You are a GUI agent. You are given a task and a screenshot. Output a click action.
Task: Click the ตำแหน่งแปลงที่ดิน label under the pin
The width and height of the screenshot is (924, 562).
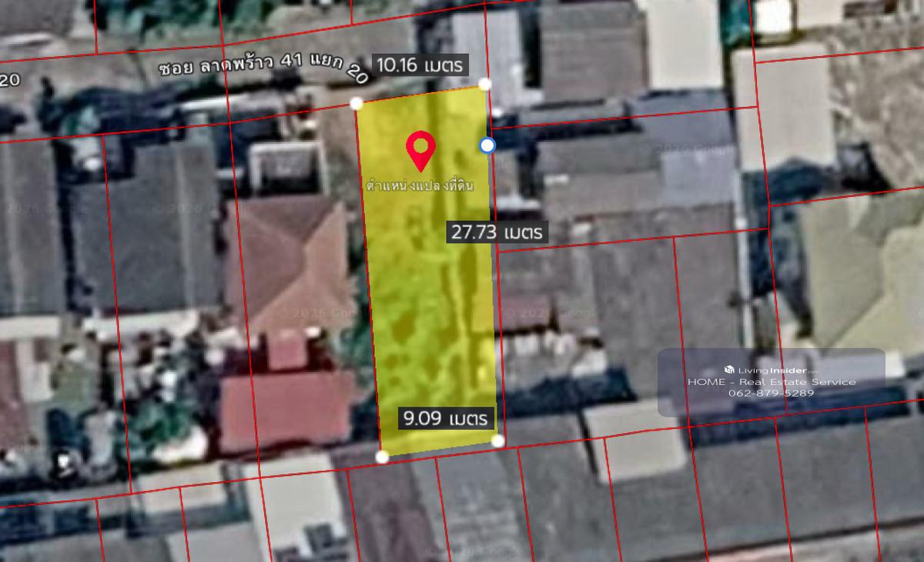pos(420,186)
